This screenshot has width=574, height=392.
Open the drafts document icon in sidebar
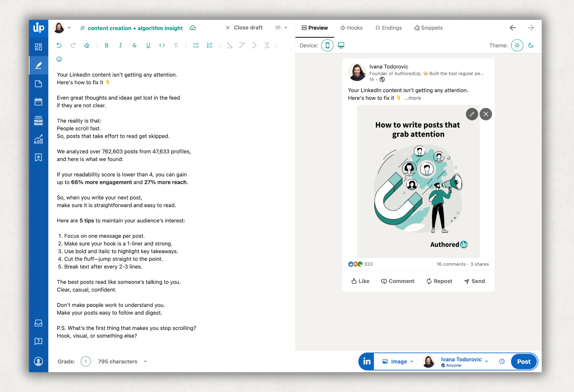[38, 83]
